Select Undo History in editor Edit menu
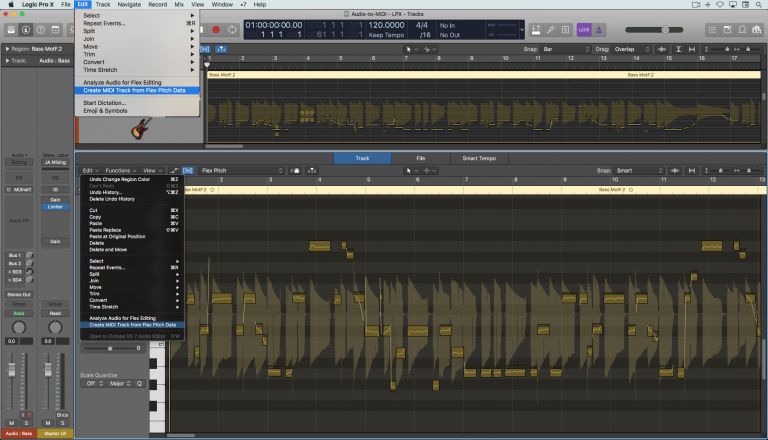 [x=132, y=193]
